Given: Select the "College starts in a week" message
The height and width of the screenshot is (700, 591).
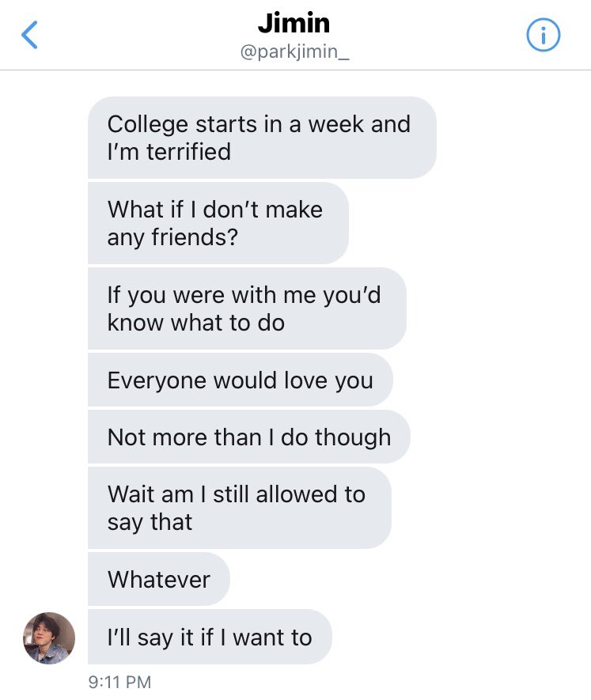Looking at the screenshot, I should click(x=261, y=138).
